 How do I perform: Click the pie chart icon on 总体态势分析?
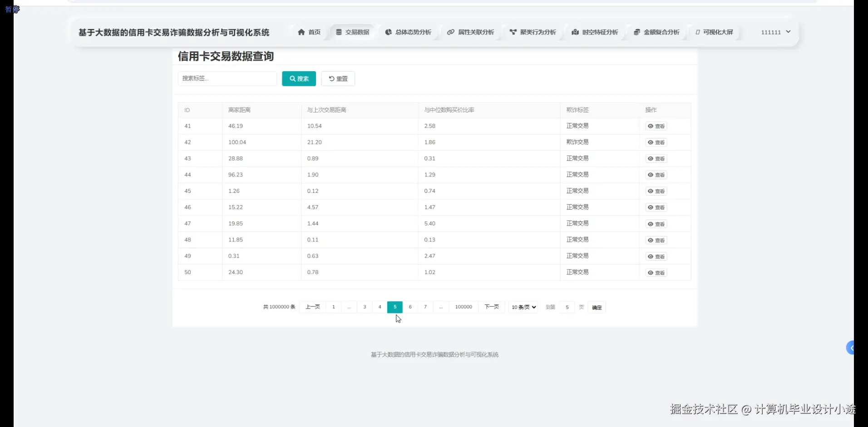point(388,32)
